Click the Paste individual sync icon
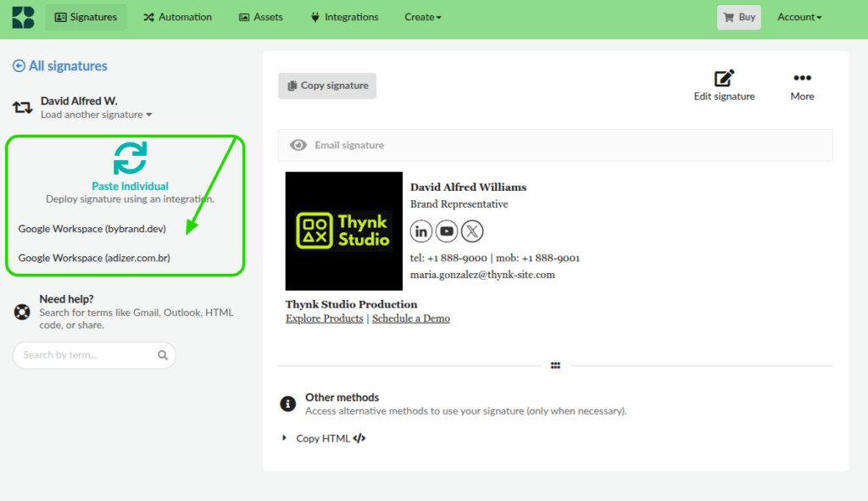Screen dimensions: 868x501 tap(130, 159)
